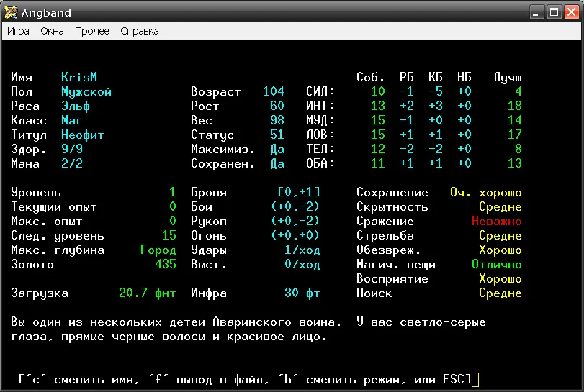Select the race value Эльф

tap(76, 106)
